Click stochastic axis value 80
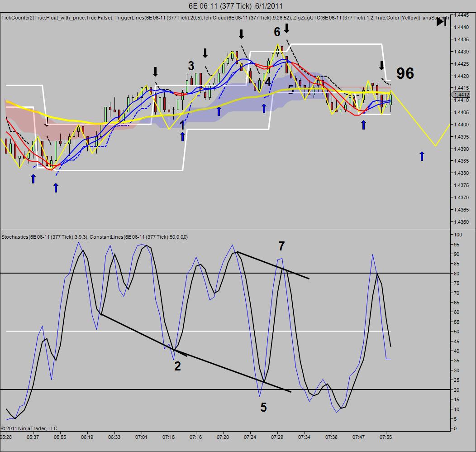This screenshot has width=476, height=452. (457, 274)
